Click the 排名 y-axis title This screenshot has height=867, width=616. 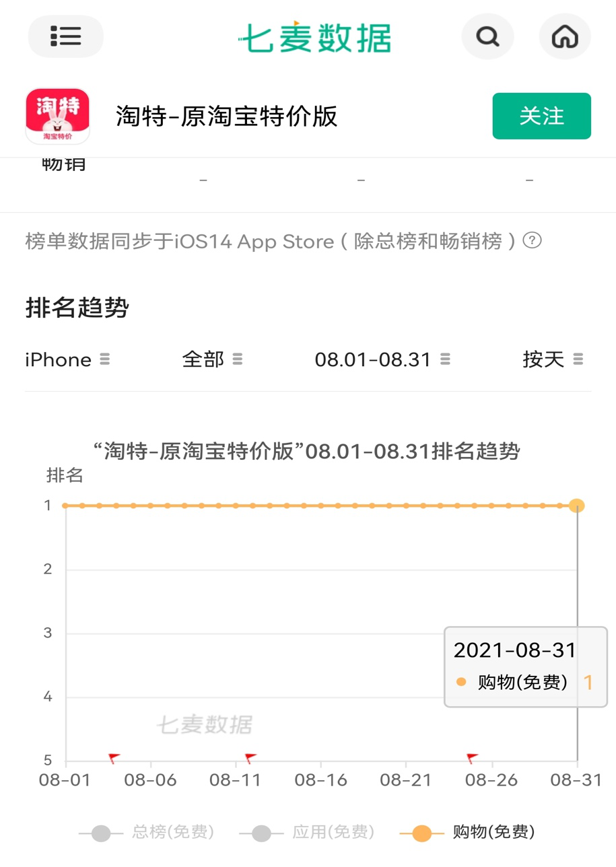tap(65, 475)
